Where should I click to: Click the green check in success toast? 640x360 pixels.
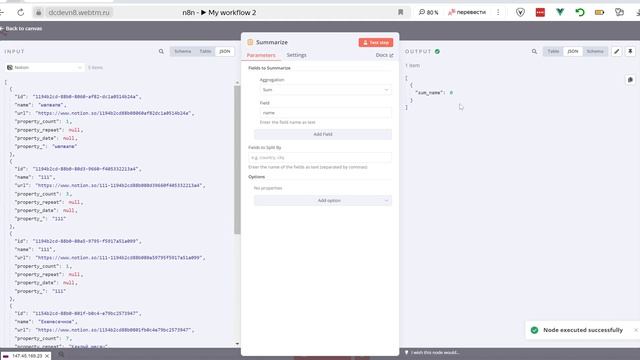[x=534, y=330]
